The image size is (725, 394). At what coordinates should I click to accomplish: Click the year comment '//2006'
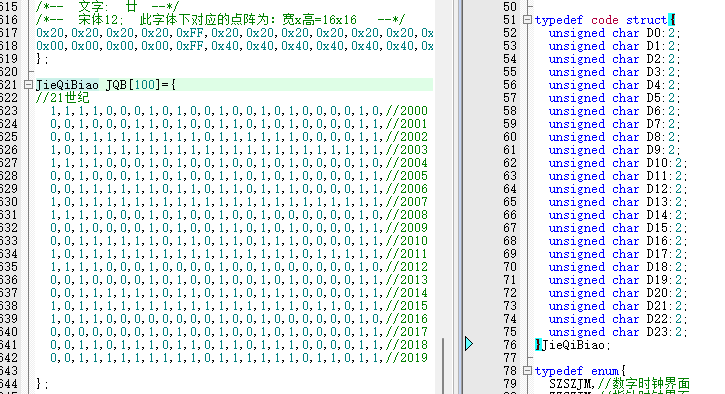(407, 189)
